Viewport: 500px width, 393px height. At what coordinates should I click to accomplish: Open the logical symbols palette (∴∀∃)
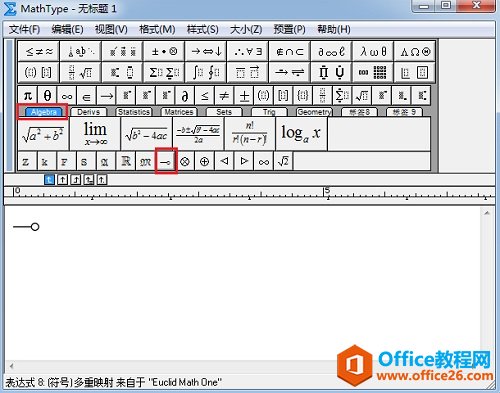click(248, 51)
